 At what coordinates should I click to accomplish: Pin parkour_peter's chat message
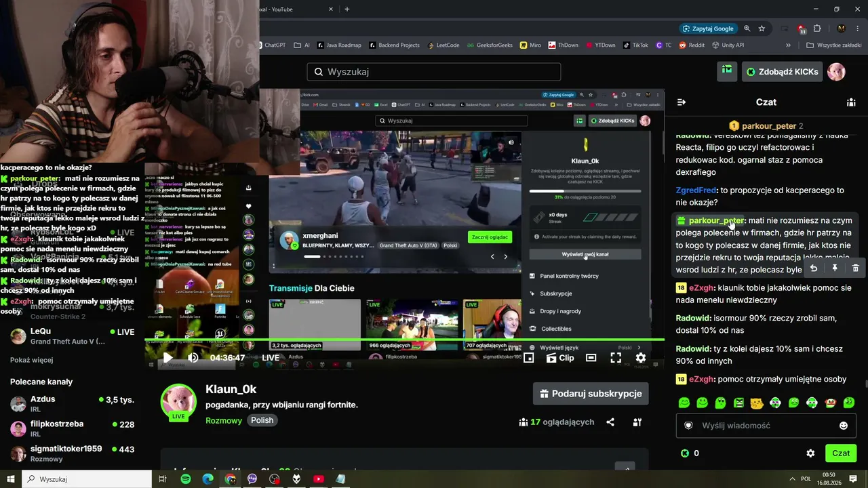pos(835,268)
